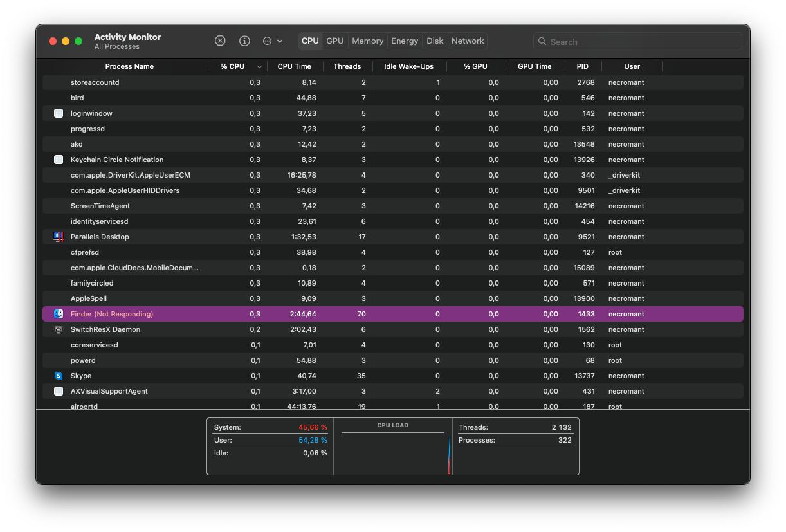This screenshot has height=532, width=786.
Task: Open the ellipsis action menu icon
Action: tap(267, 41)
